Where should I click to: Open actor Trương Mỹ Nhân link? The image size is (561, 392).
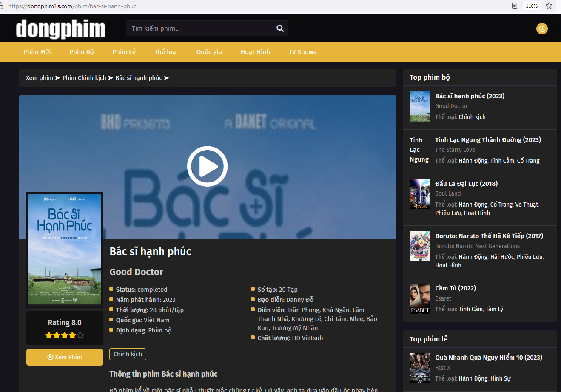[x=295, y=328]
